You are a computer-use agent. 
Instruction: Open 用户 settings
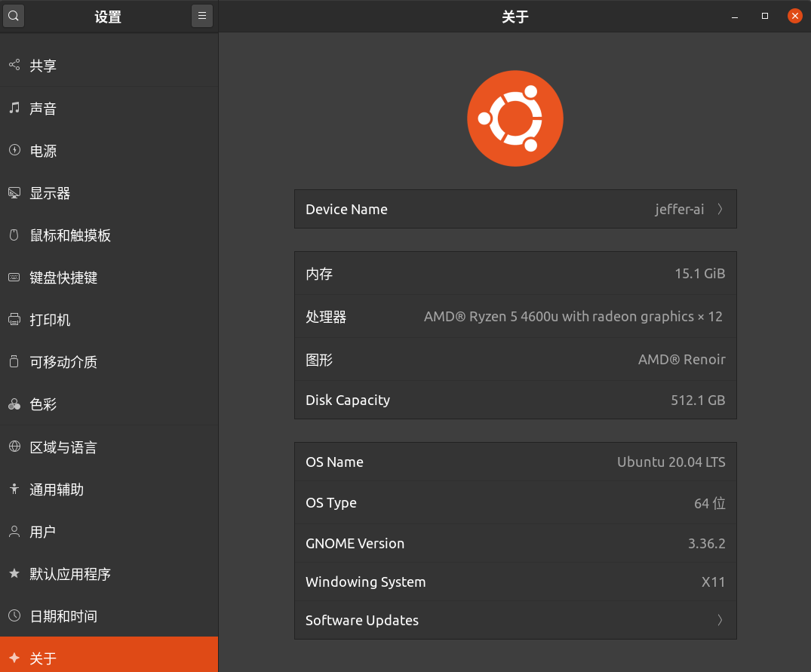pos(109,532)
